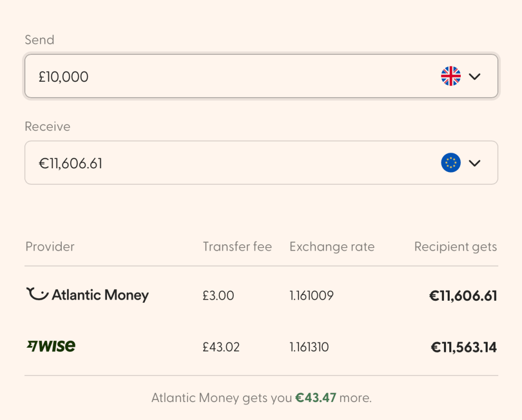Screen dimensions: 522x420
Task: Click the Provider column header
Action: click(50, 246)
